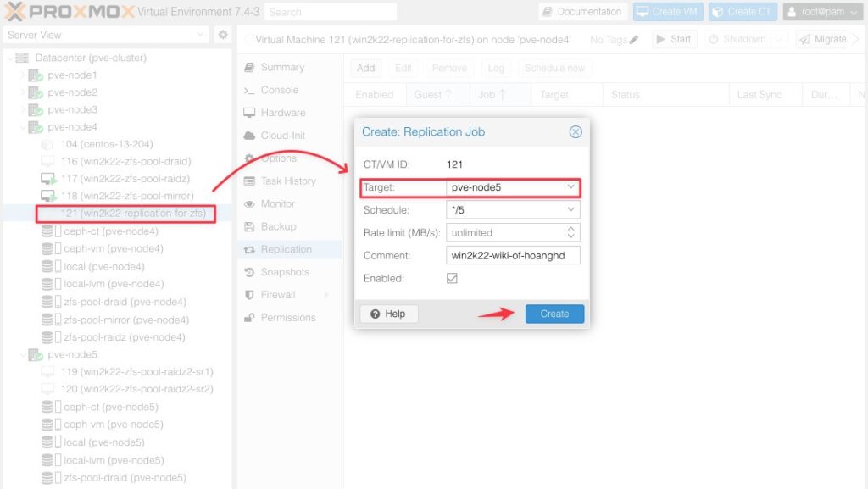Click the Start VM button
The height and width of the screenshot is (489, 868).
coord(673,39)
